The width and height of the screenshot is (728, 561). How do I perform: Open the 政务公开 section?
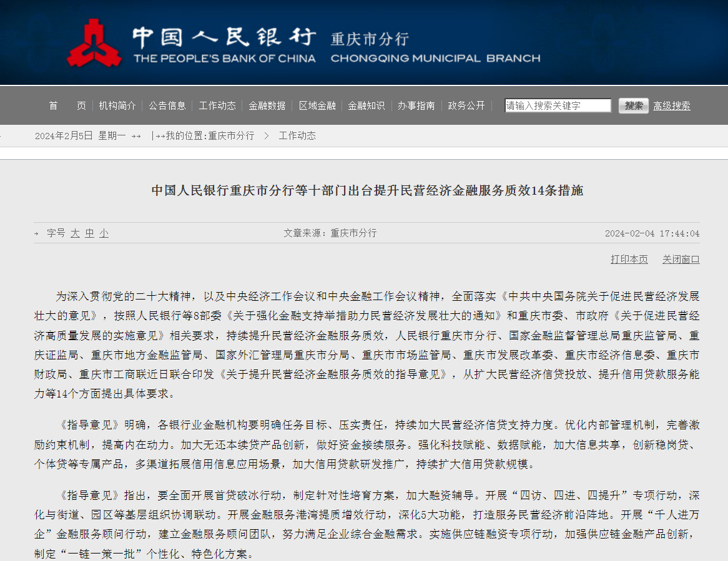coord(465,105)
